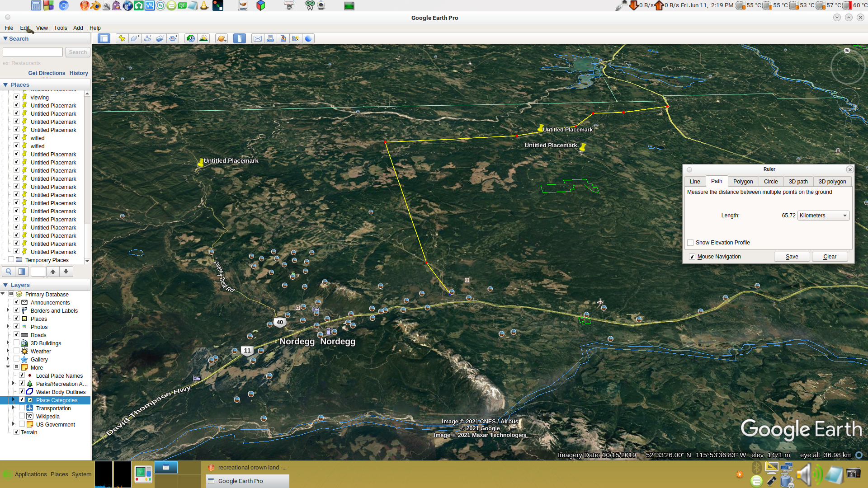
Task: Select the Add Polygon tool
Action: point(135,38)
